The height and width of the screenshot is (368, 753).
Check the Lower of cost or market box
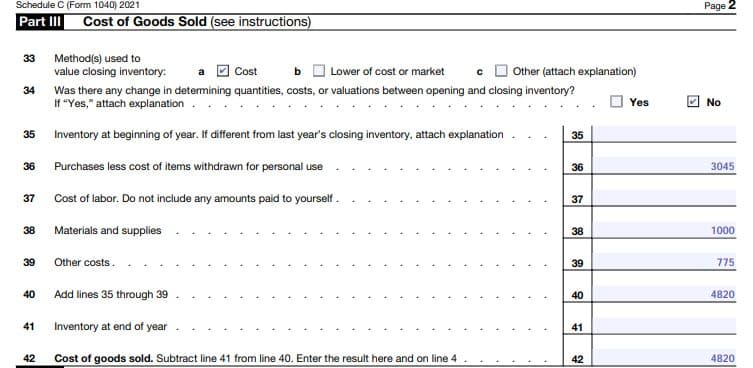(319, 71)
